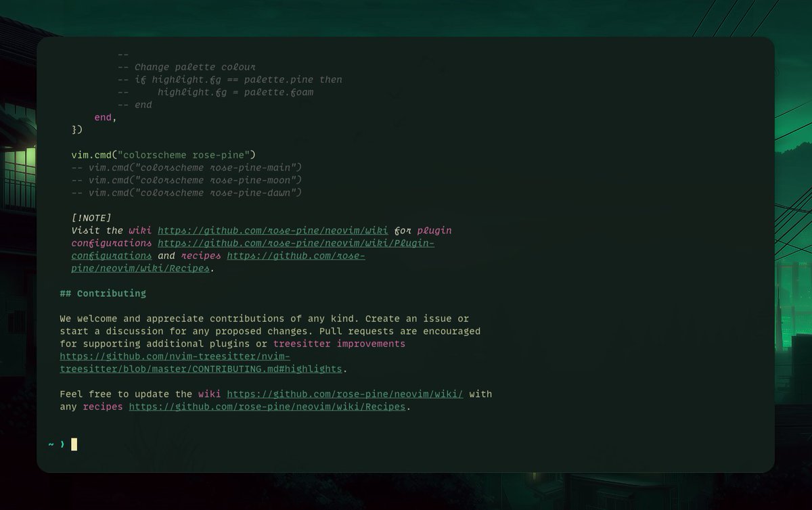Viewport: 812px width, 510px height.
Task: Click the commented '-- end' line
Action: coord(135,105)
